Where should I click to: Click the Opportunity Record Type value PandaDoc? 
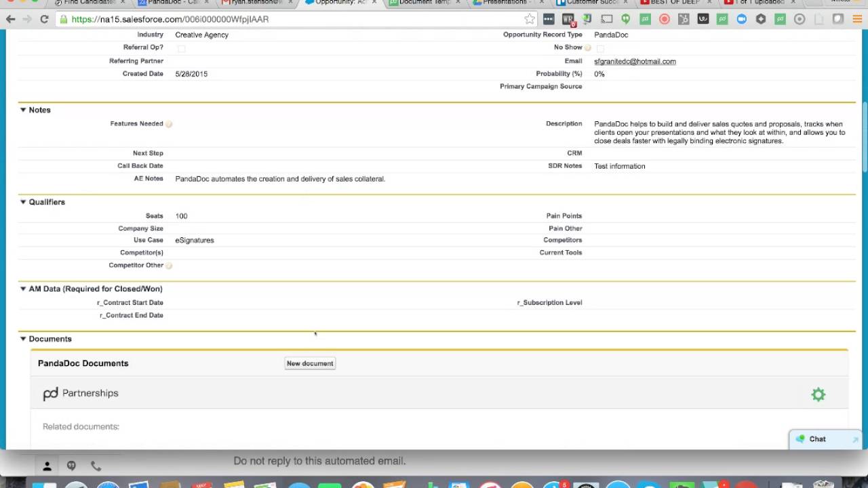pos(611,35)
